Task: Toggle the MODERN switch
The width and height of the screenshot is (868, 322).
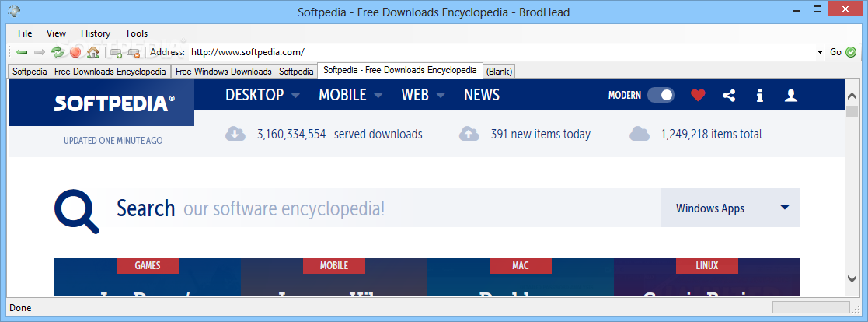Action: 661,96
